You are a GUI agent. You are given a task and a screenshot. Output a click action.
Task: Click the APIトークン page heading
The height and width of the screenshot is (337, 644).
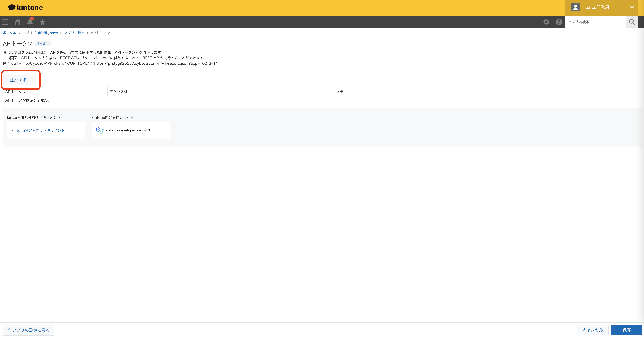pyautogui.click(x=17, y=44)
